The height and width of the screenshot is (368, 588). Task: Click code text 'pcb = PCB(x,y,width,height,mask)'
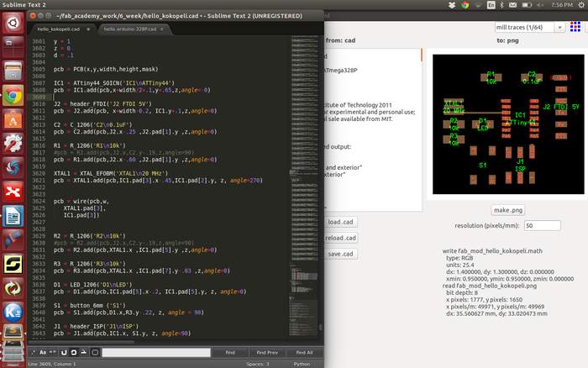(x=106, y=69)
